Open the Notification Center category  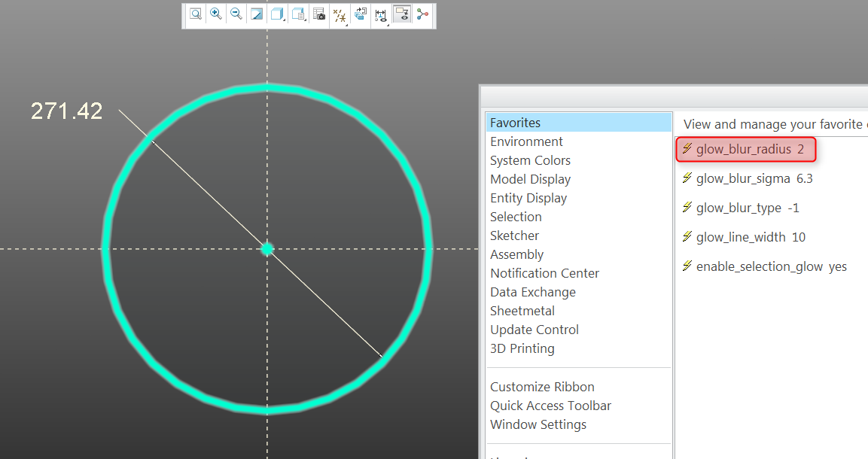pos(545,273)
